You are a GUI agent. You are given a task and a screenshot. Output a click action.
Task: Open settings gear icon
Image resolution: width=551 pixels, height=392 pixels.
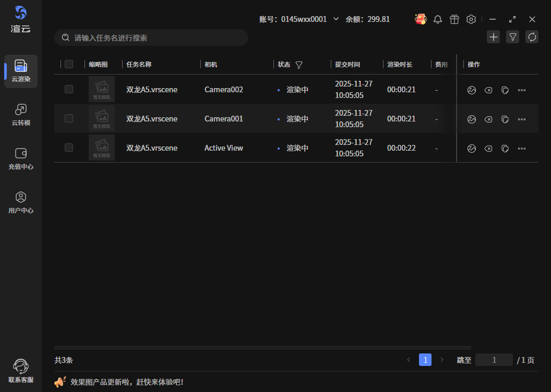pyautogui.click(x=471, y=19)
